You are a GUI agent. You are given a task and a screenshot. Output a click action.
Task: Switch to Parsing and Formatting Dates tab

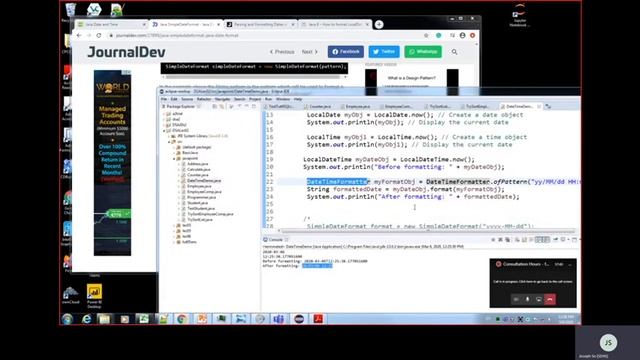coord(260,24)
